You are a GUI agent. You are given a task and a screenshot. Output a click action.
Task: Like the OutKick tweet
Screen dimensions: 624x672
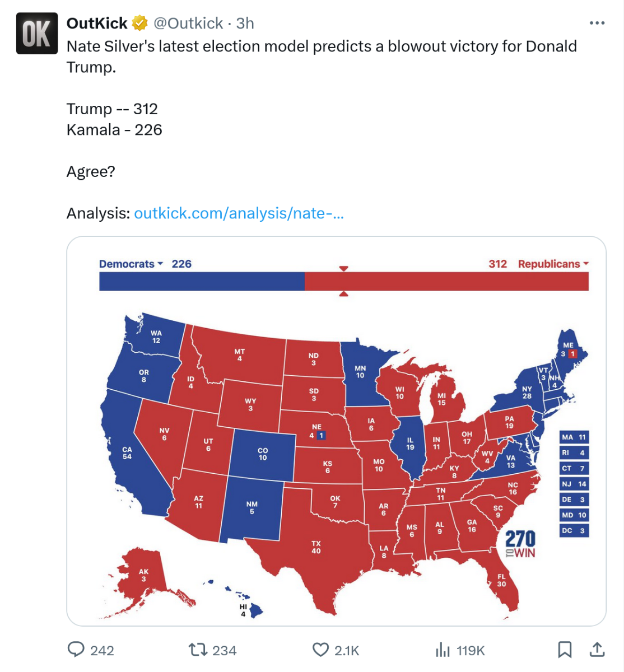point(320,650)
